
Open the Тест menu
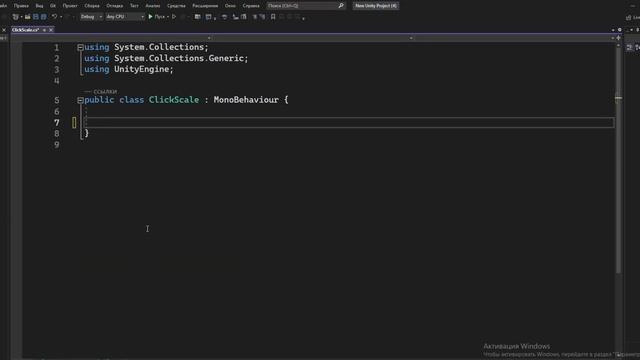134,6
